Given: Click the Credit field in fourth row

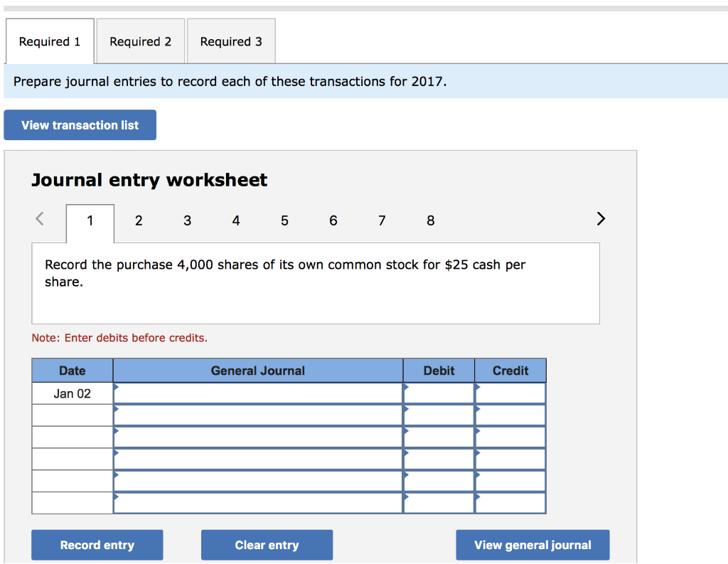Looking at the screenshot, I should coord(510,459).
